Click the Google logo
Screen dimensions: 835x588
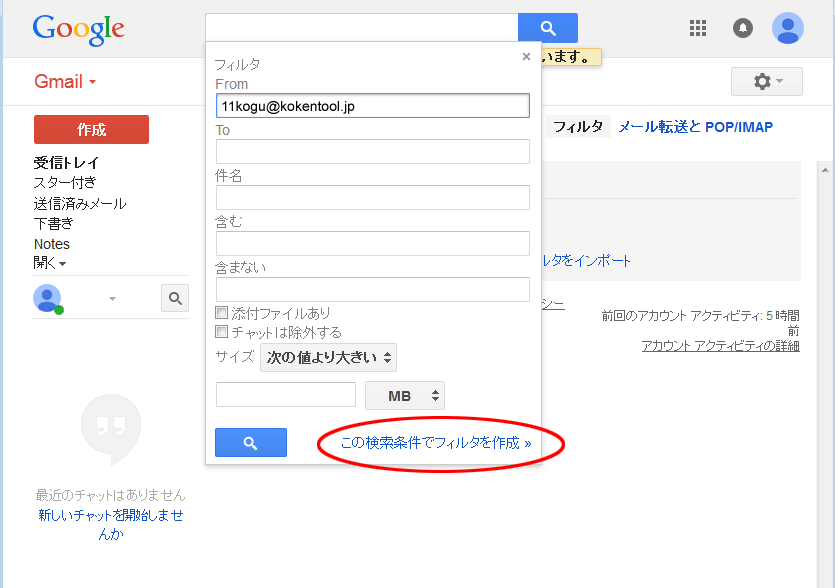coord(78,28)
